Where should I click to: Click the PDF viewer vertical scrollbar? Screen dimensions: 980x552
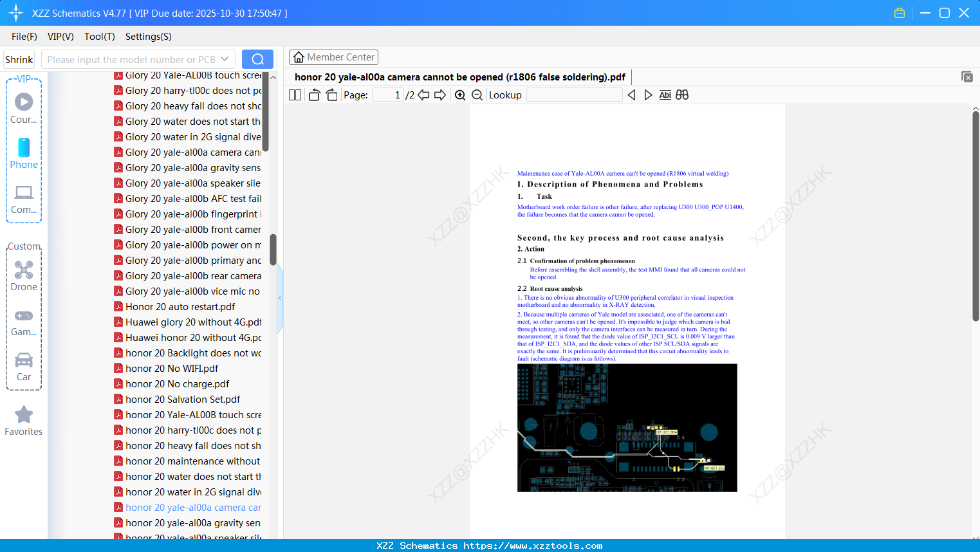[x=975, y=216]
